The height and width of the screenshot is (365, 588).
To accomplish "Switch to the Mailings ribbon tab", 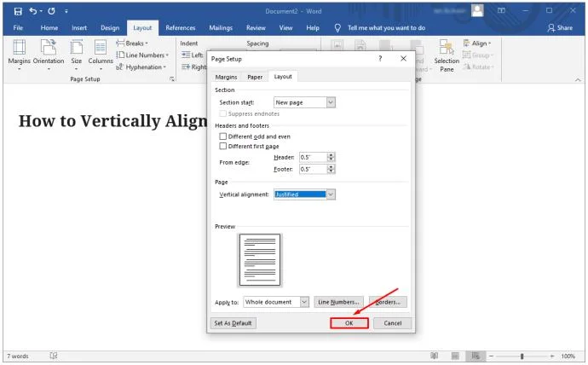I will point(221,28).
